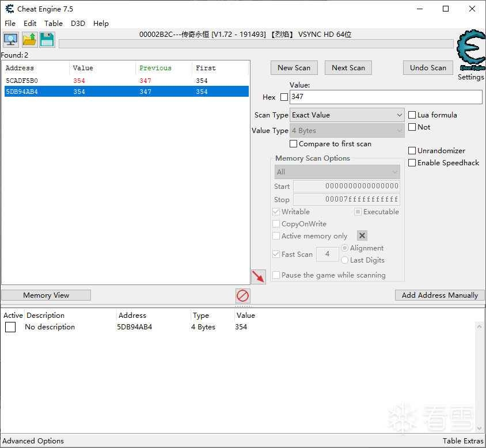Click the 4 Bytes type cell
This screenshot has width=486, height=448.
click(203, 327)
